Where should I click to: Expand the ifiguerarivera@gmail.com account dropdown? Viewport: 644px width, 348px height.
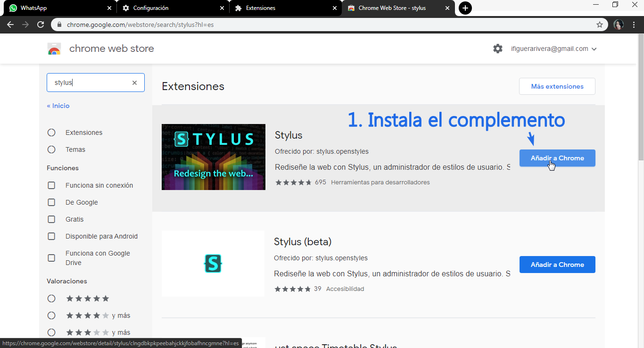(x=553, y=49)
